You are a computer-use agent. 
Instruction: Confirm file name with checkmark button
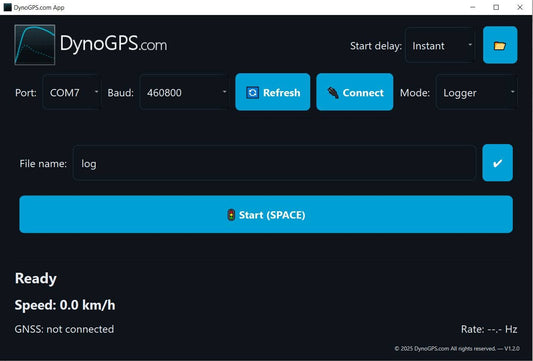[497, 163]
